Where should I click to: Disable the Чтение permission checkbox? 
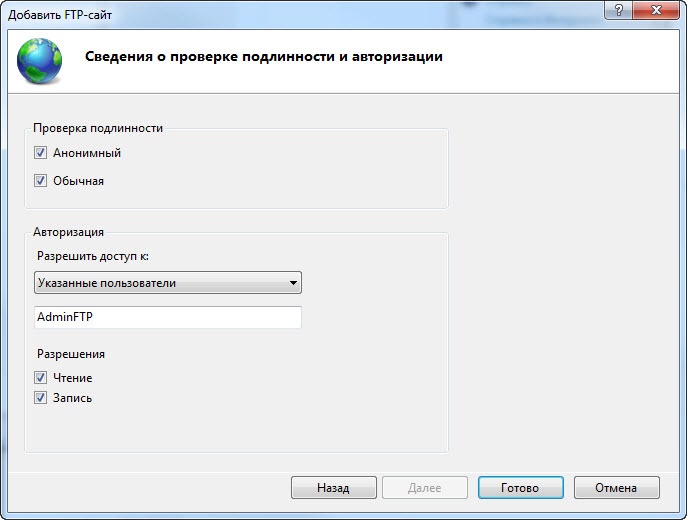[41, 378]
